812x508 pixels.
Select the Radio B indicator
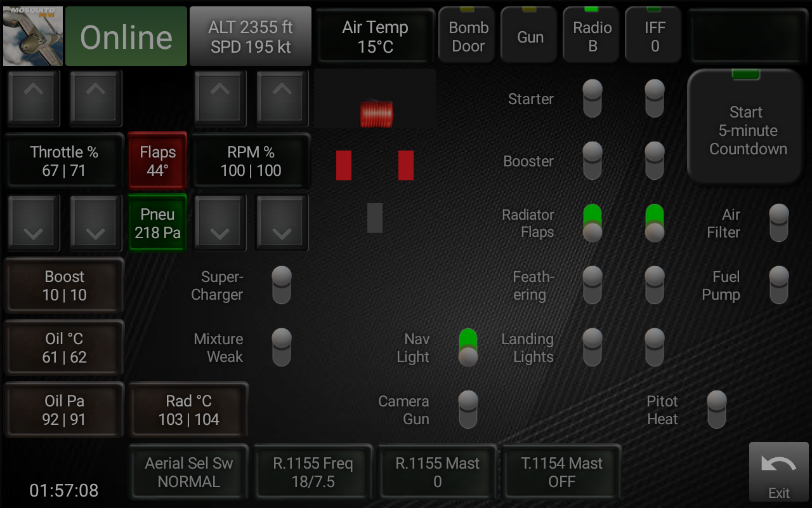[x=591, y=35]
